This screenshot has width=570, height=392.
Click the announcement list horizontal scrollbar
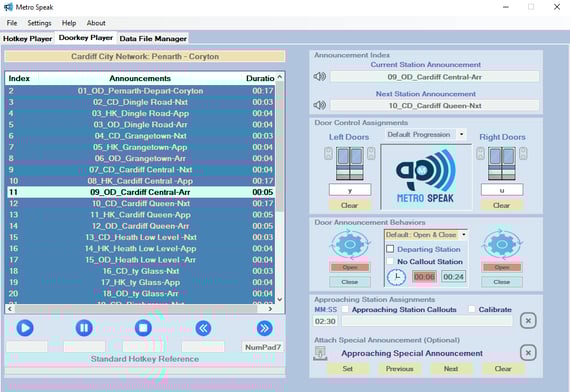[136, 309]
